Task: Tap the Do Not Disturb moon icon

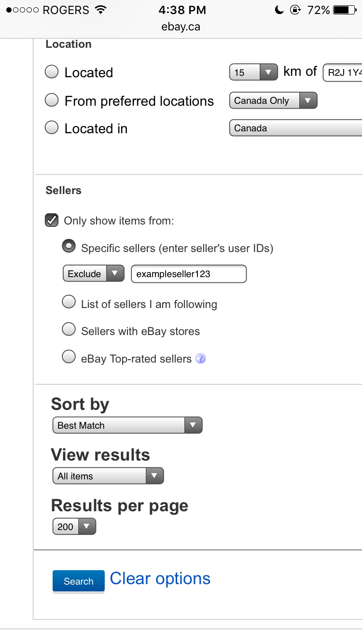Action: click(x=279, y=10)
